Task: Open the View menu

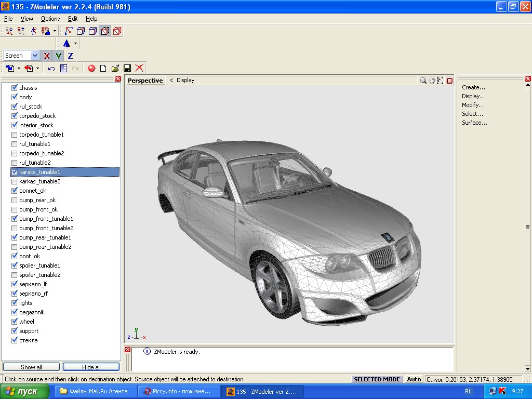Action: coord(26,19)
